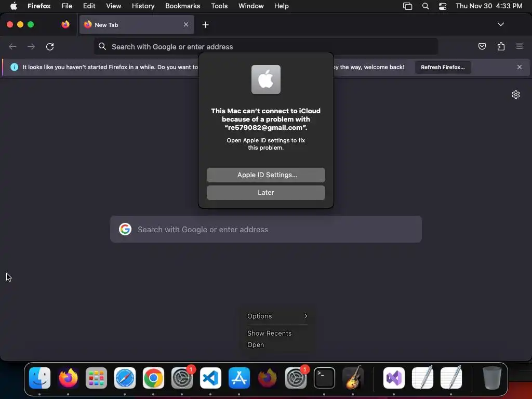Open the Window menu
This screenshot has height=399, width=532.
pyautogui.click(x=251, y=6)
